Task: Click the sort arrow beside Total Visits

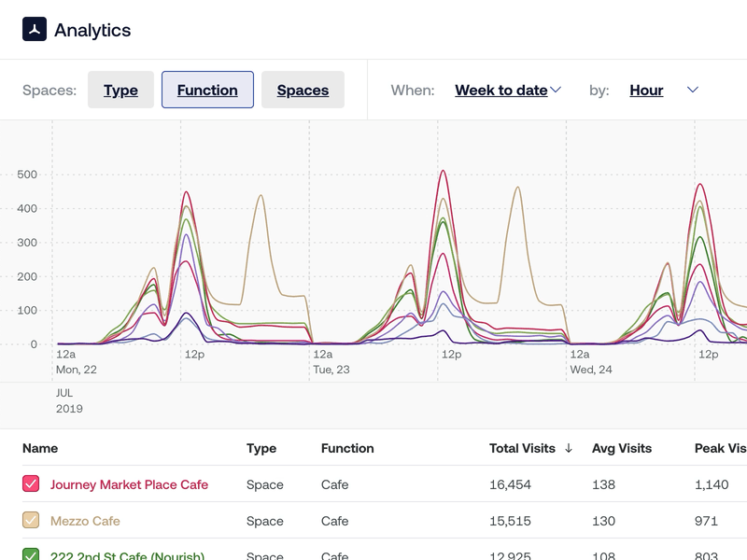Action: (568, 448)
